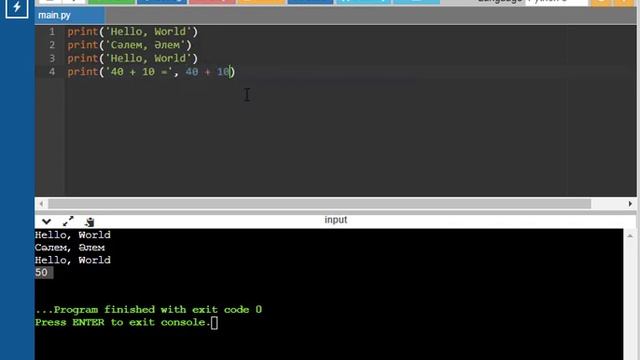The image size is (640, 360).
Task: Collapse the console with the chevron icon
Action: click(47, 222)
